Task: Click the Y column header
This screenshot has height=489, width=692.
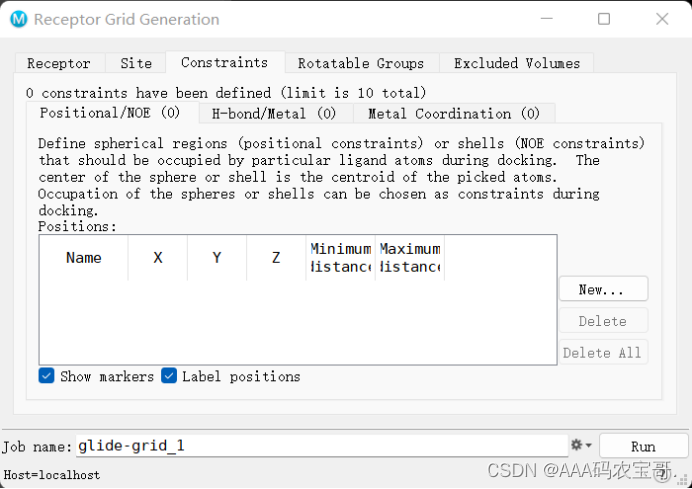Action: (x=217, y=258)
